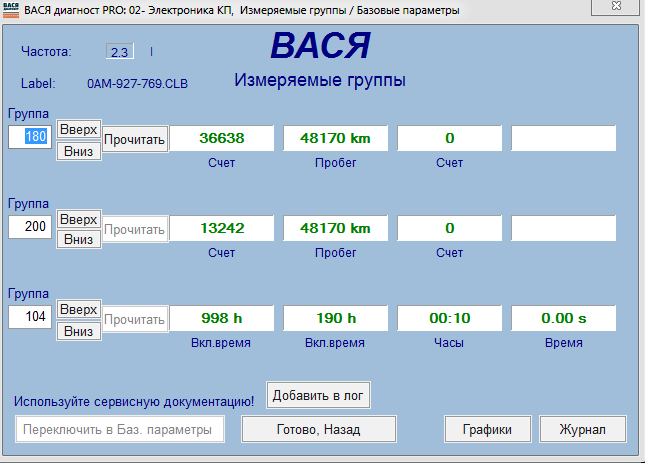Click the Частота value 2.3 field
This screenshot has height=463, width=645.
120,52
